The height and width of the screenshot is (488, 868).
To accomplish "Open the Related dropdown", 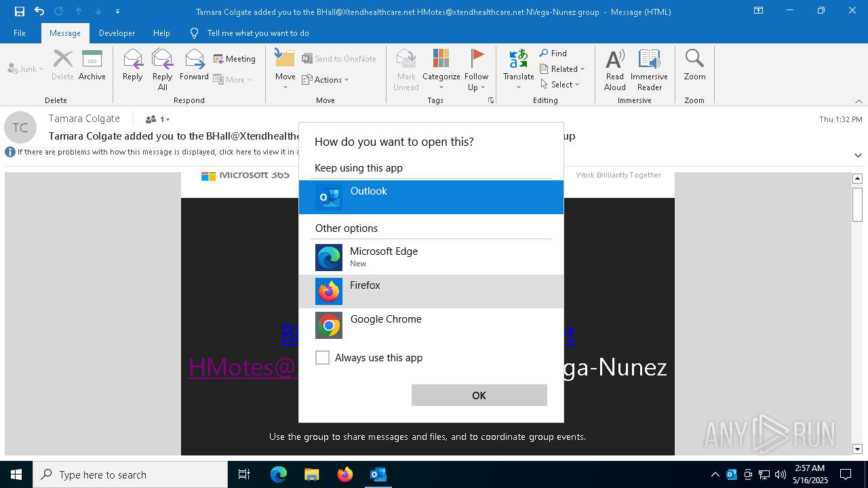I will tap(562, 68).
